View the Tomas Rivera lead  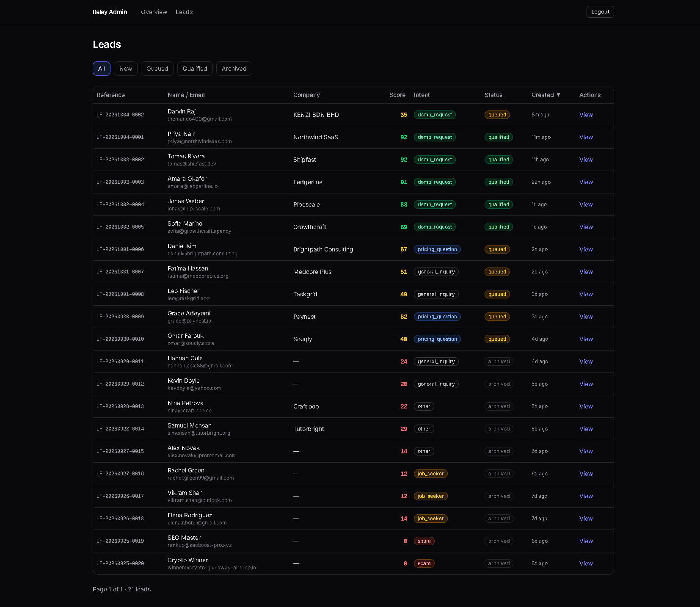[586, 160]
